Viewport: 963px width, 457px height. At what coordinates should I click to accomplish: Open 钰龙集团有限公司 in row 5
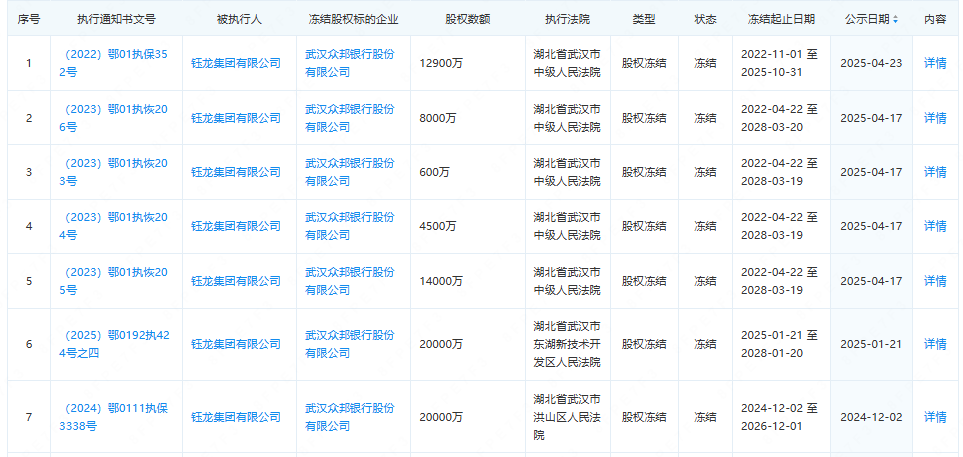tap(236, 281)
